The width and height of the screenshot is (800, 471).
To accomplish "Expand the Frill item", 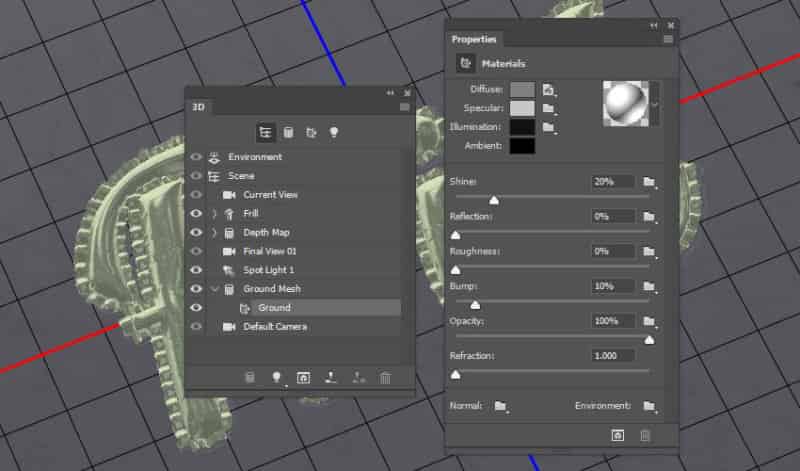I will pos(214,213).
